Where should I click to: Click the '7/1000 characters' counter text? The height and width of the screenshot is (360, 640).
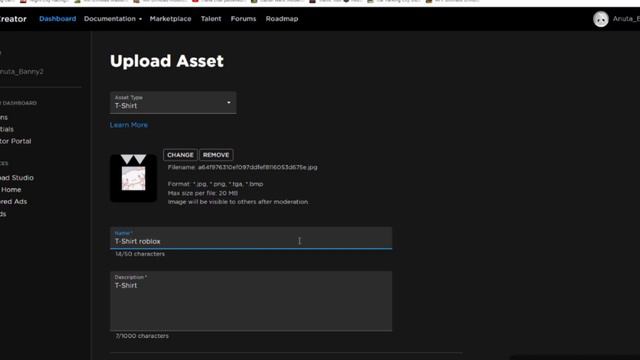142,336
